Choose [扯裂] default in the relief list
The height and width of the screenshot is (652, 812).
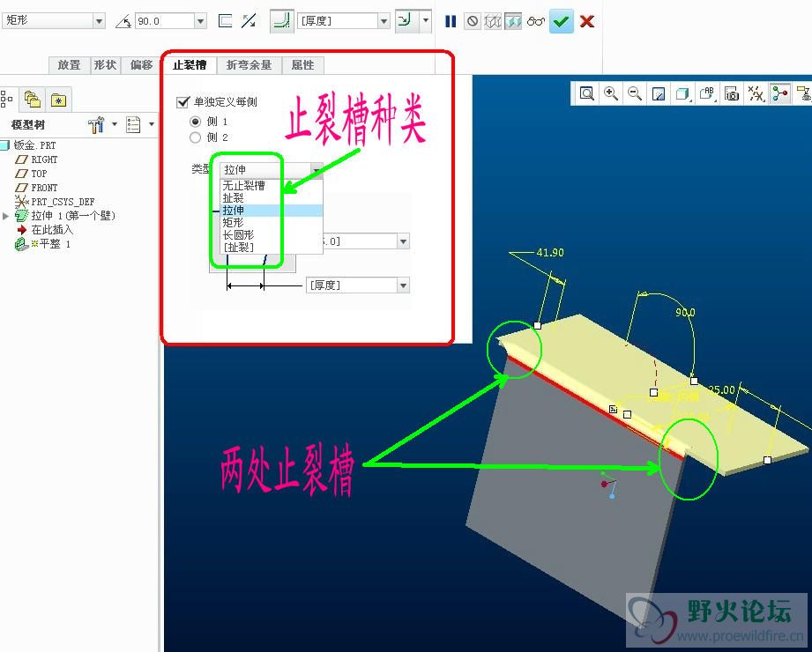coord(272,248)
